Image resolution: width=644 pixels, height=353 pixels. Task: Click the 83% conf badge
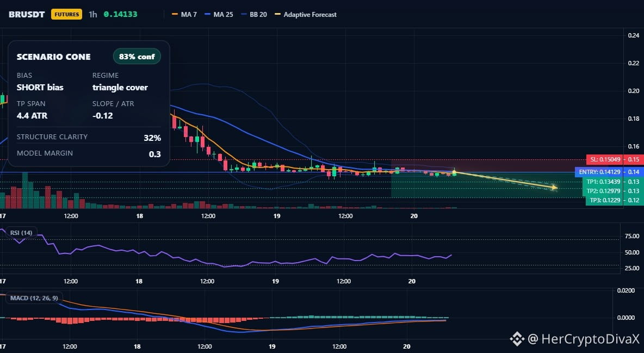[x=137, y=57]
